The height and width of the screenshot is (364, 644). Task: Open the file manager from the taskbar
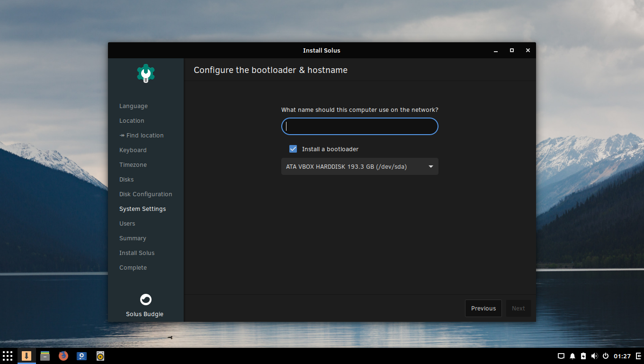[45, 356]
